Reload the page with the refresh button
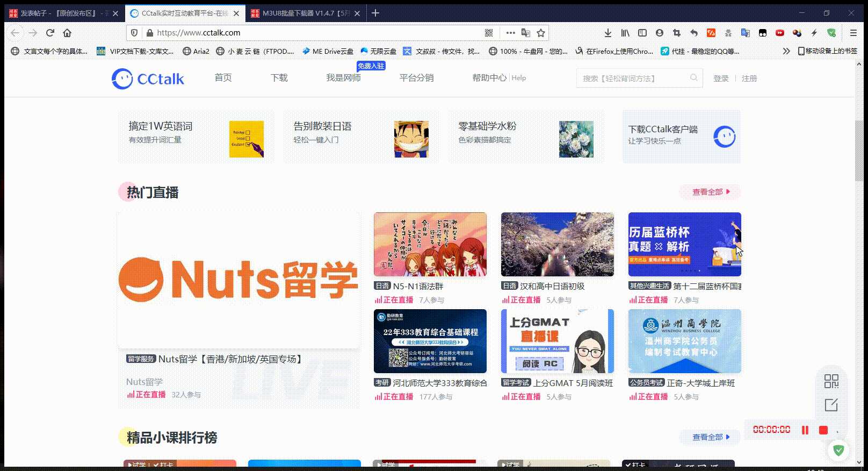The height and width of the screenshot is (471, 868). (50, 33)
